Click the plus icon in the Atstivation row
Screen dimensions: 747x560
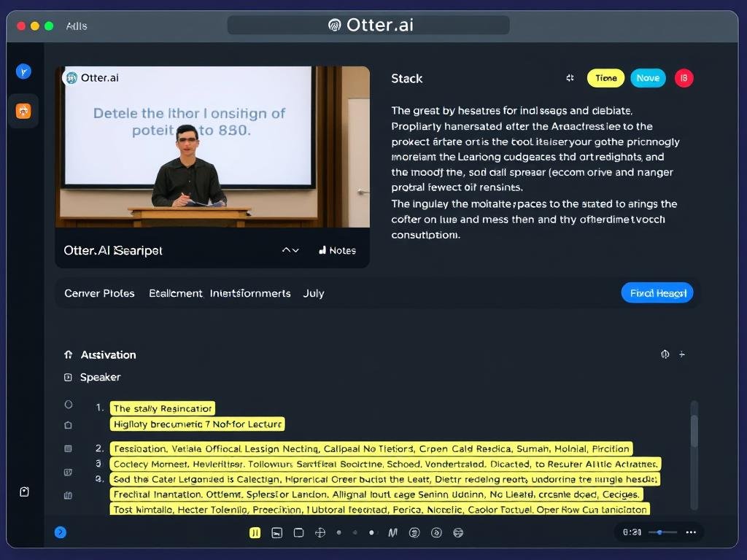[x=682, y=354]
